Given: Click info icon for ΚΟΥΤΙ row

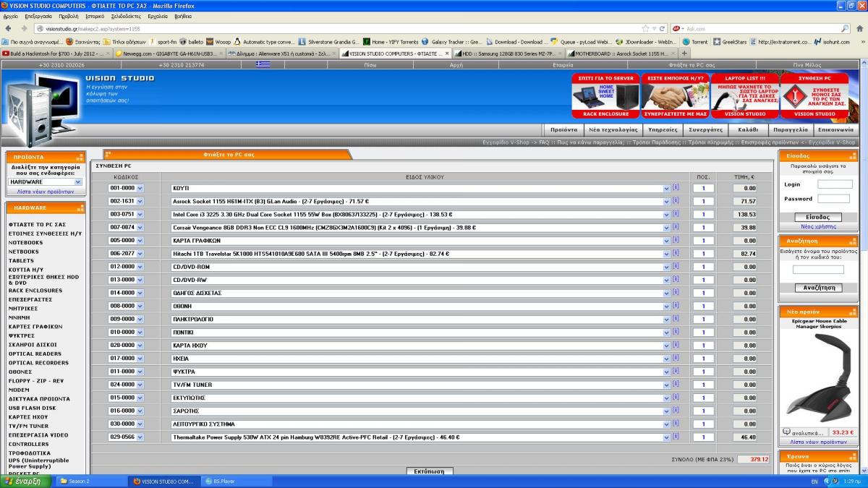Looking at the screenshot, I should pyautogui.click(x=676, y=188).
